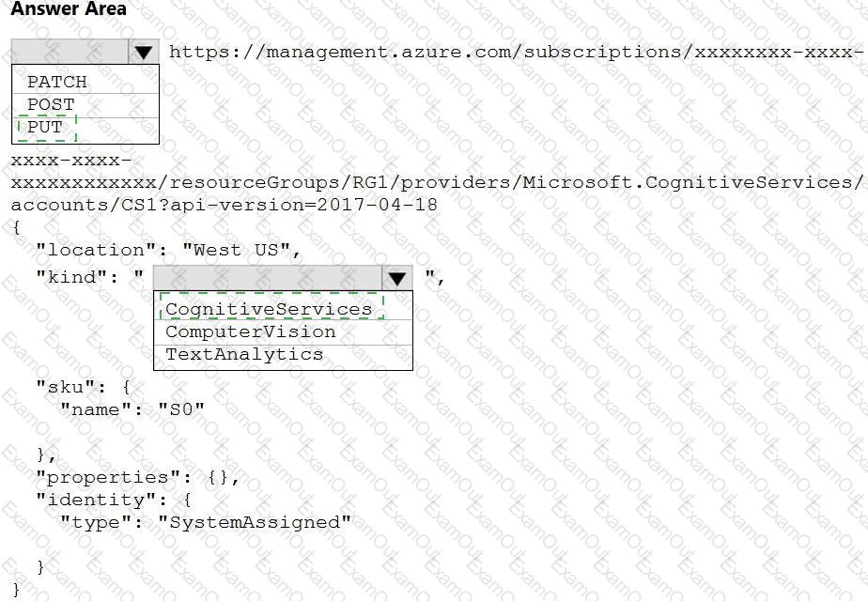The image size is (868, 601).
Task: Click the "properties" line
Action: point(137,478)
